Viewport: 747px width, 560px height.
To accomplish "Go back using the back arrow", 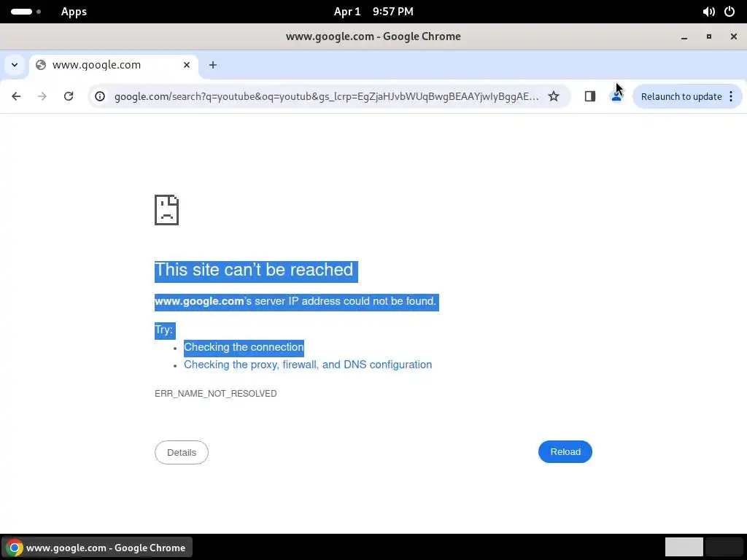I will (16, 96).
